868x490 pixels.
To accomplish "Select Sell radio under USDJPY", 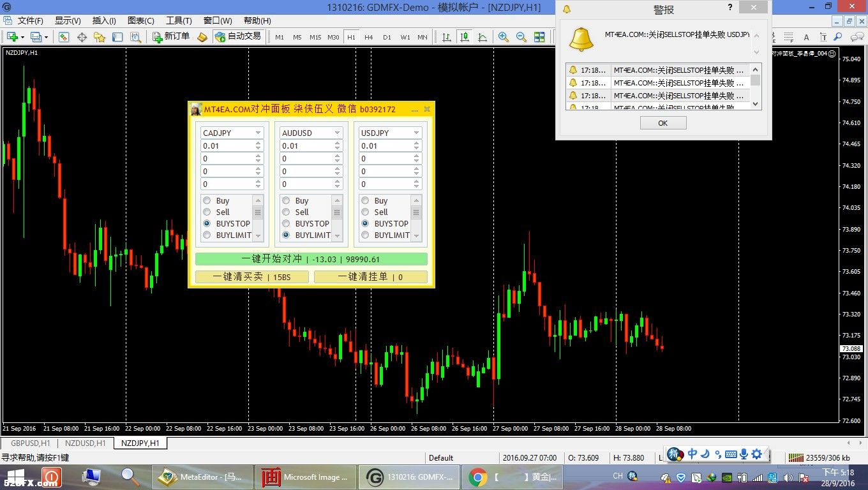I will [365, 212].
